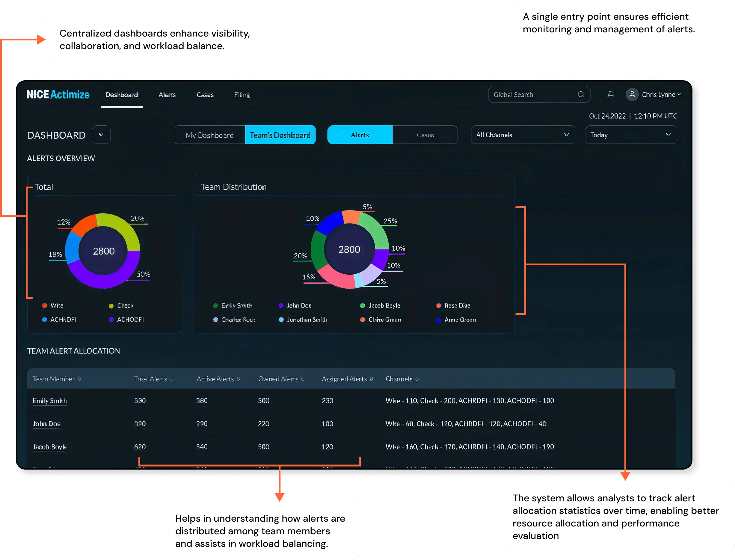The width and height of the screenshot is (735, 560).
Task: Click the Wire legend color dot
Action: (x=44, y=305)
